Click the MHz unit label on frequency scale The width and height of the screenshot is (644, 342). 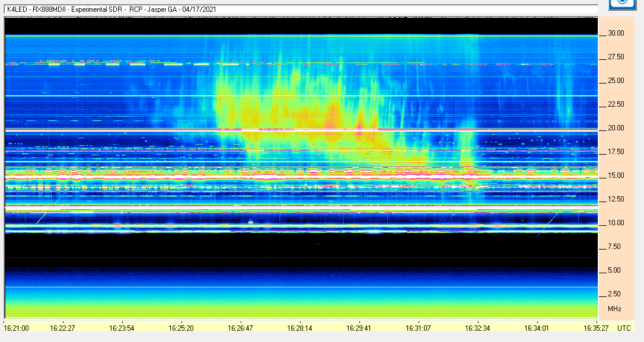[615, 306]
